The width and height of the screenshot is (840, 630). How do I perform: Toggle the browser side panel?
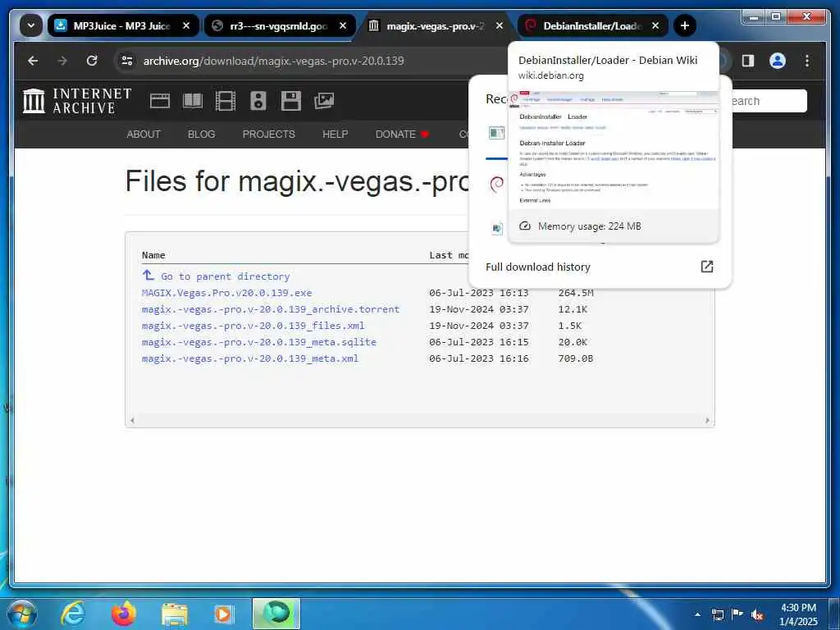(x=748, y=61)
